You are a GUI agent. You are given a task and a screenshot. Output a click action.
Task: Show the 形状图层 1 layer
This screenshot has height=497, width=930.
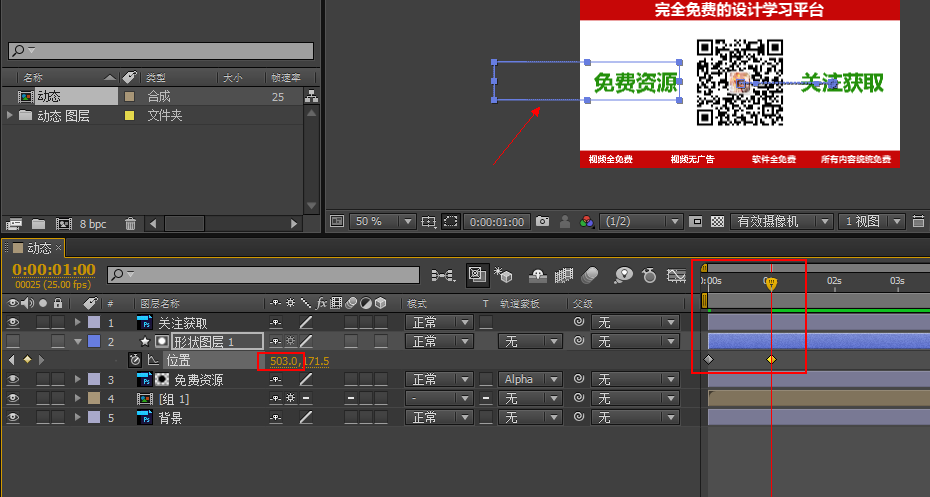12,342
